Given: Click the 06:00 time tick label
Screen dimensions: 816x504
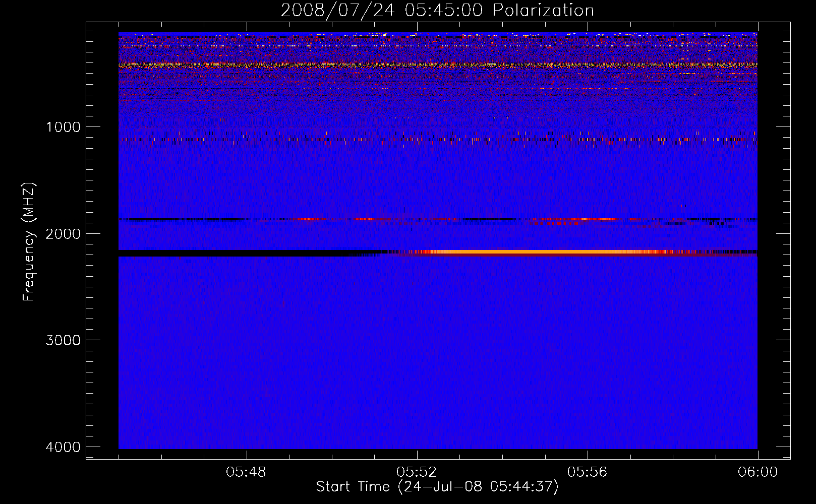Looking at the screenshot, I should coord(757,472).
